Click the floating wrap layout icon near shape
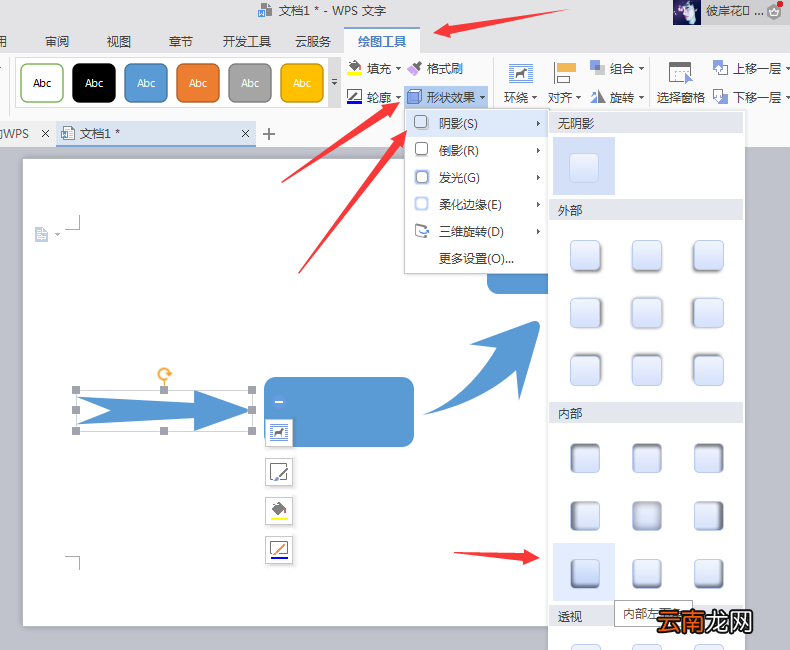The width and height of the screenshot is (790, 650). coord(279,432)
